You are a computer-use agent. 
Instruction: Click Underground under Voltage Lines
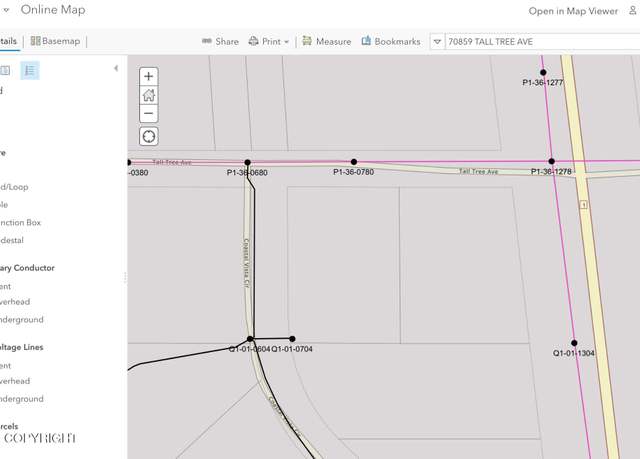click(22, 399)
